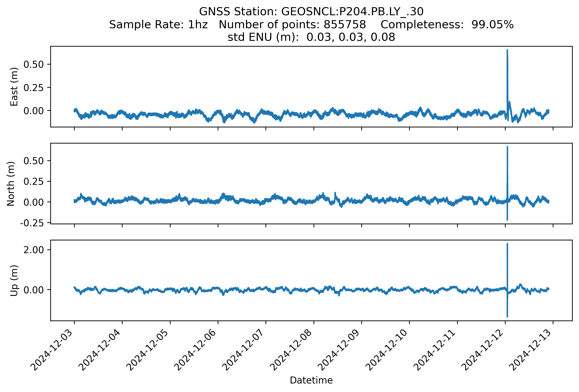The width and height of the screenshot is (579, 392).
Task: Click the Datetime x-axis label
Action: click(311, 380)
